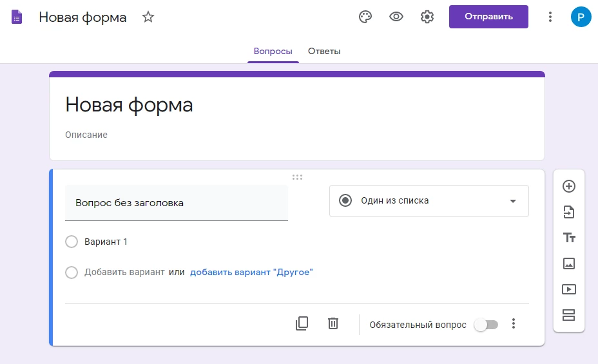Image resolution: width=598 pixels, height=364 pixels.
Task: Click the добавить вариант "Другое" link
Action: (251, 272)
